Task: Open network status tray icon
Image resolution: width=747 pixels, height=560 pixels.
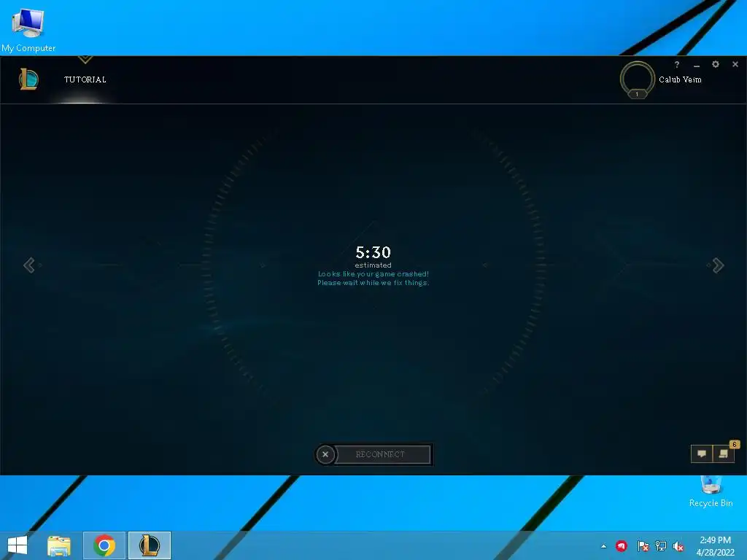Action: pyautogui.click(x=661, y=546)
